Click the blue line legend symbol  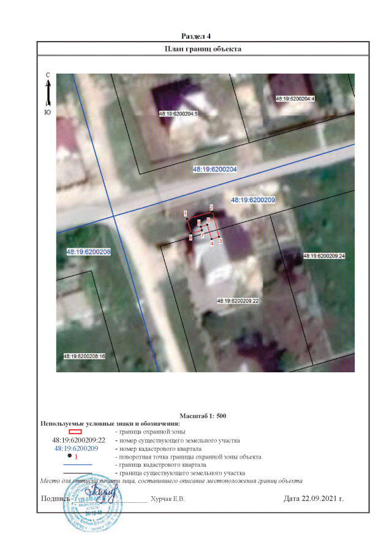click(x=77, y=465)
